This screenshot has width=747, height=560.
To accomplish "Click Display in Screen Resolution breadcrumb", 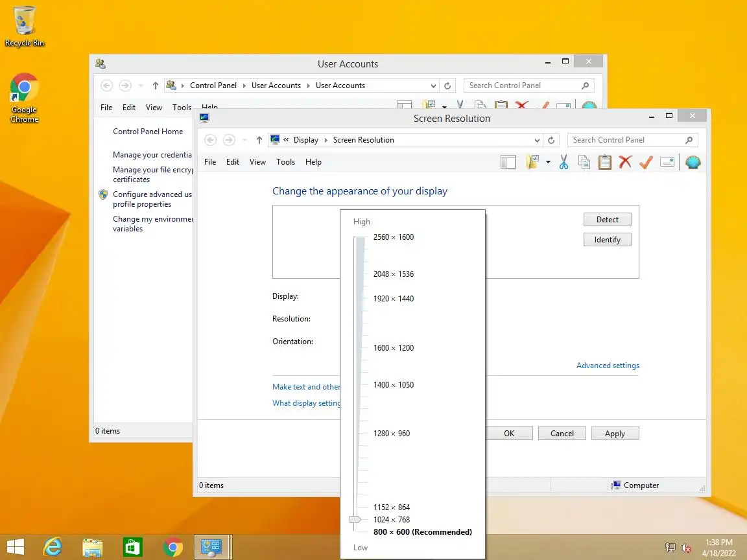I will [x=306, y=140].
